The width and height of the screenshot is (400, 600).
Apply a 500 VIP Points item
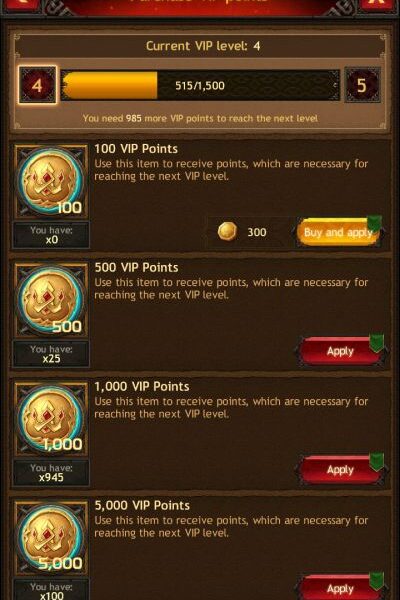pyautogui.click(x=340, y=351)
